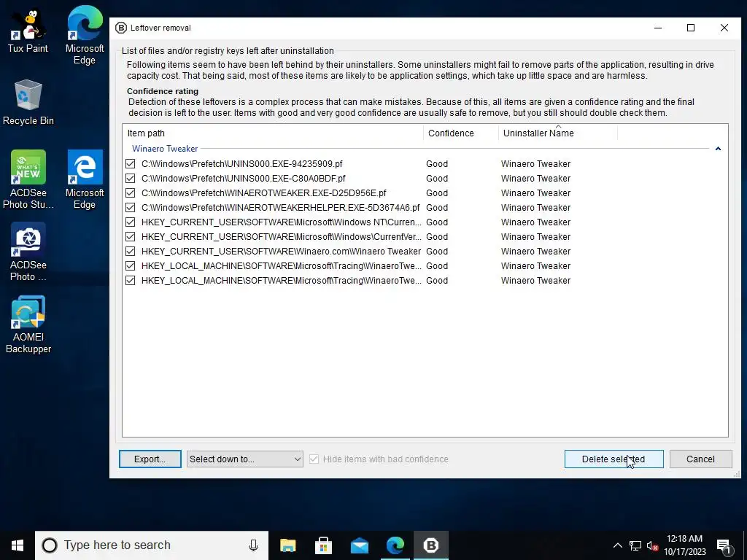The width and height of the screenshot is (747, 560).
Task: Open the Windows Start menu
Action: tap(18, 545)
